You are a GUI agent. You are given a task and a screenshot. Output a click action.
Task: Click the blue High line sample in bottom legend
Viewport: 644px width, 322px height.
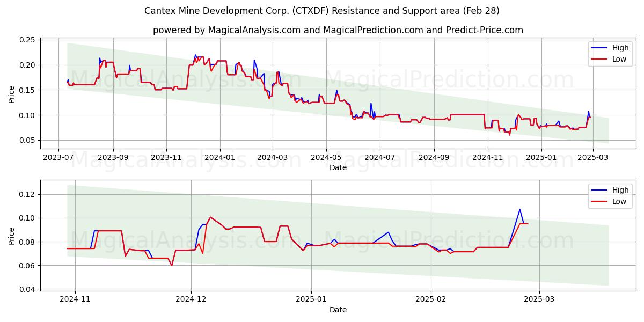point(600,190)
